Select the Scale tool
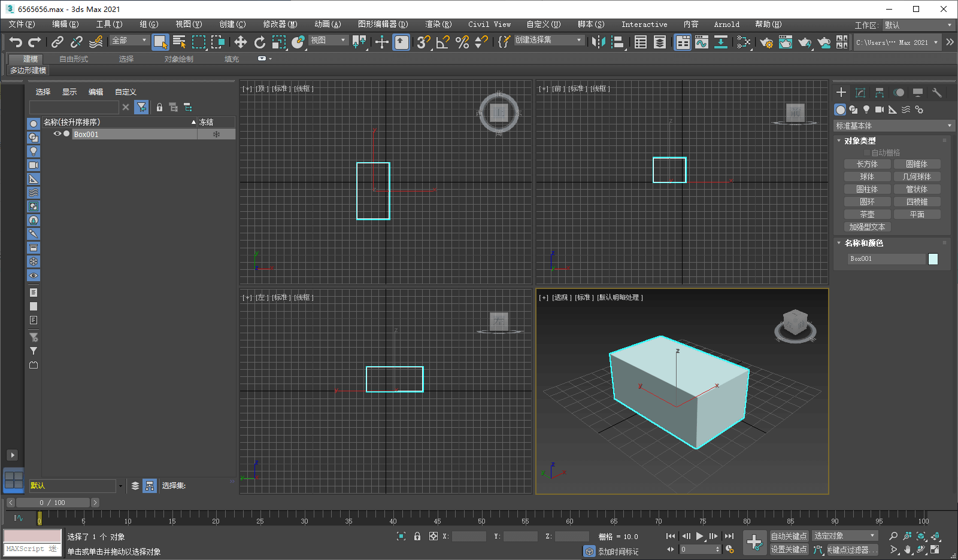Image resolution: width=958 pixels, height=560 pixels. coord(279,42)
